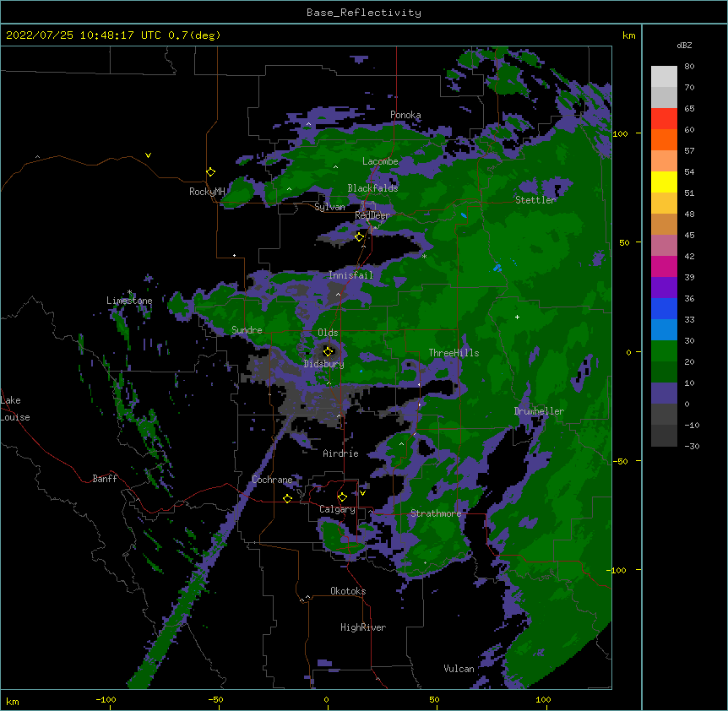The image size is (728, 711).
Task: Click the 65 dBZ red color swatch
Action: pos(664,119)
